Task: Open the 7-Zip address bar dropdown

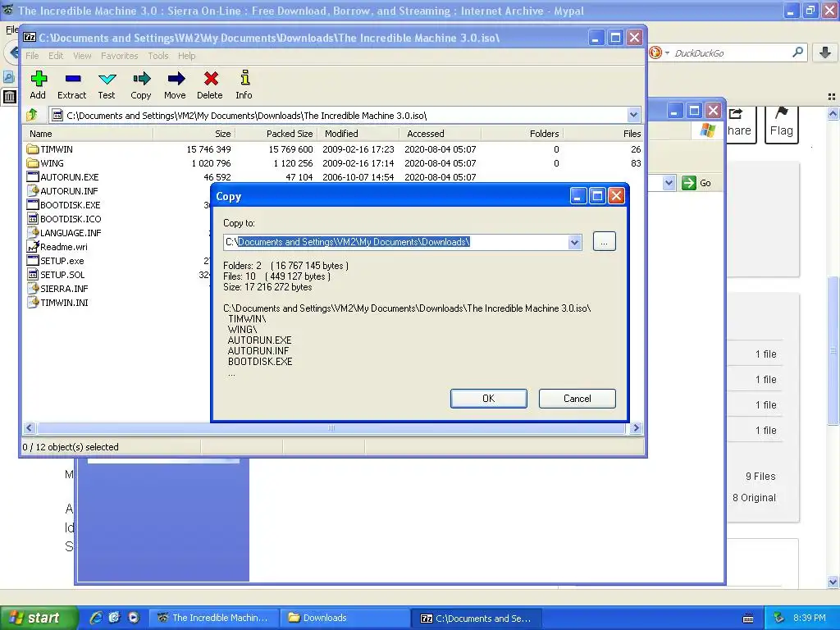Action: tap(633, 115)
